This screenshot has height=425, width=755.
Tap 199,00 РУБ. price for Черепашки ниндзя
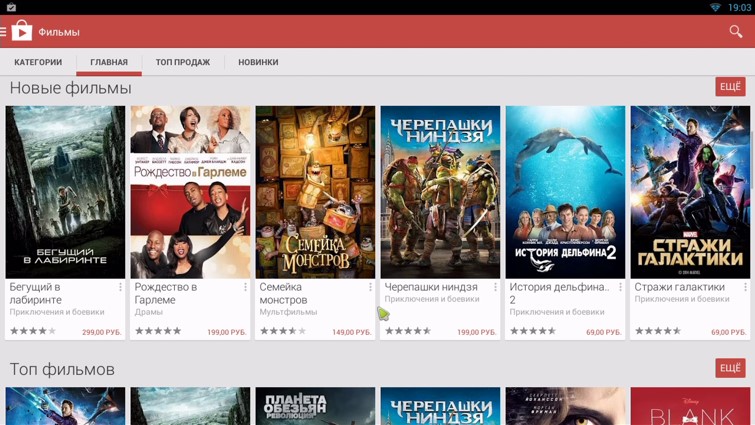(477, 332)
